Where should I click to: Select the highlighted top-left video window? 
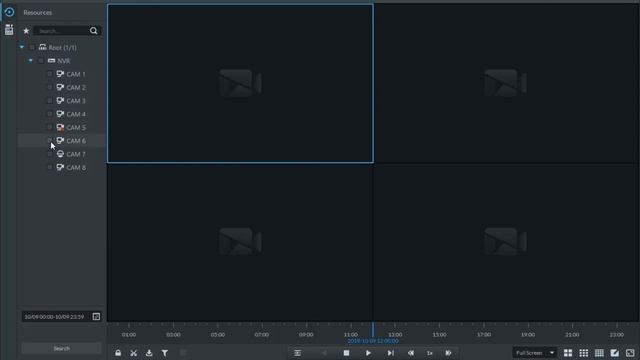pyautogui.click(x=240, y=83)
